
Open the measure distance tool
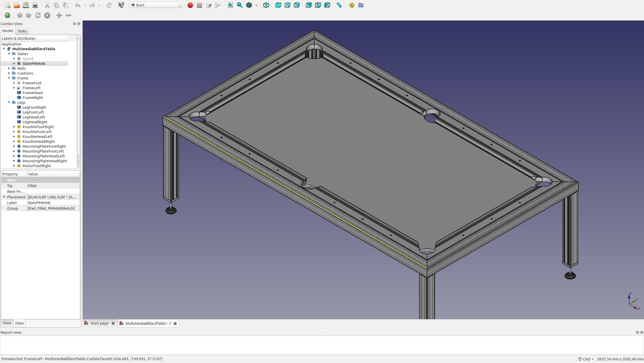pos(339,5)
